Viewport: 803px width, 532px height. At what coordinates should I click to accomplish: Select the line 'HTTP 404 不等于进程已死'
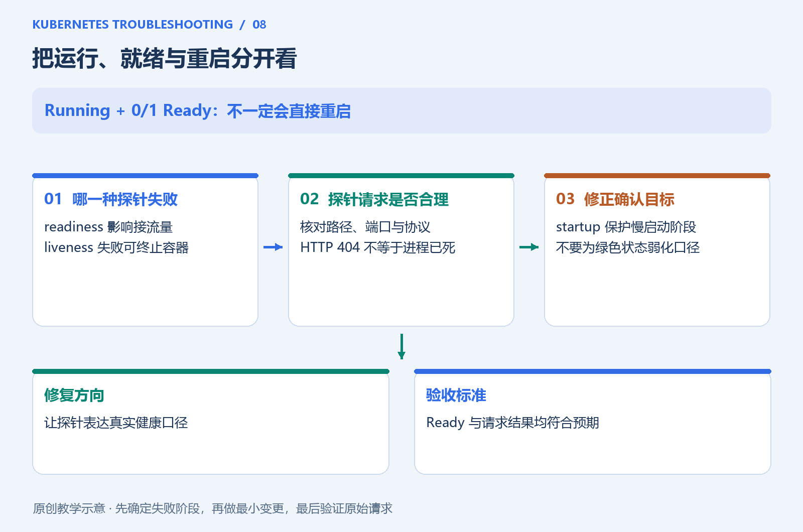(x=378, y=247)
